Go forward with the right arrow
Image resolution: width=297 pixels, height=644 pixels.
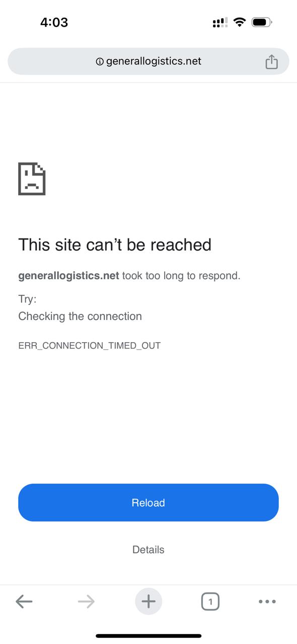click(86, 601)
